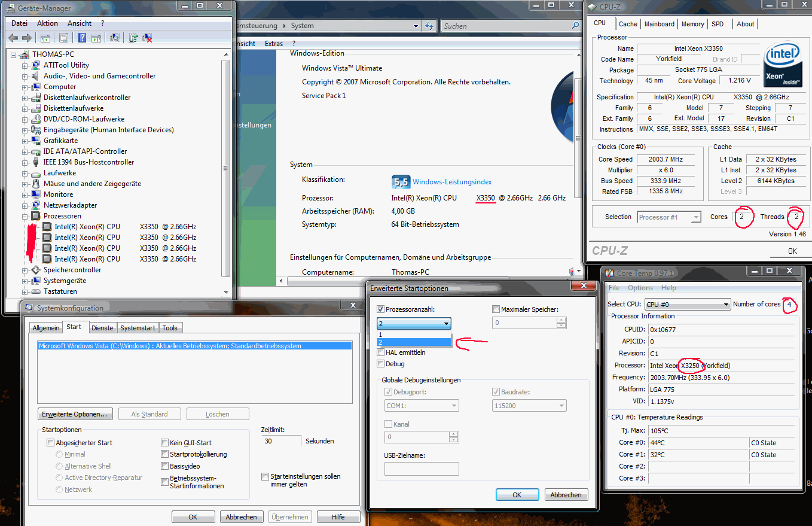This screenshot has height=526, width=812.
Task: Switch to the Dienste tab in Systemkonfiguration
Action: (x=102, y=328)
